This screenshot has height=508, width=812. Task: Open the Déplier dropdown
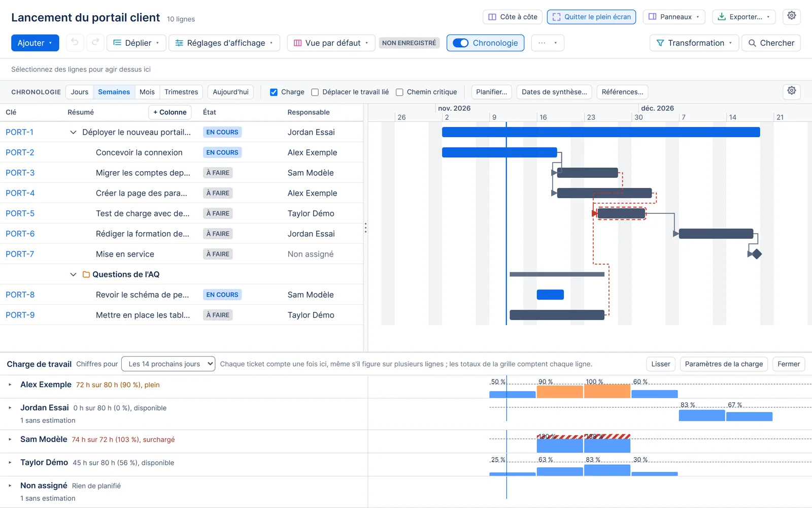pos(136,43)
